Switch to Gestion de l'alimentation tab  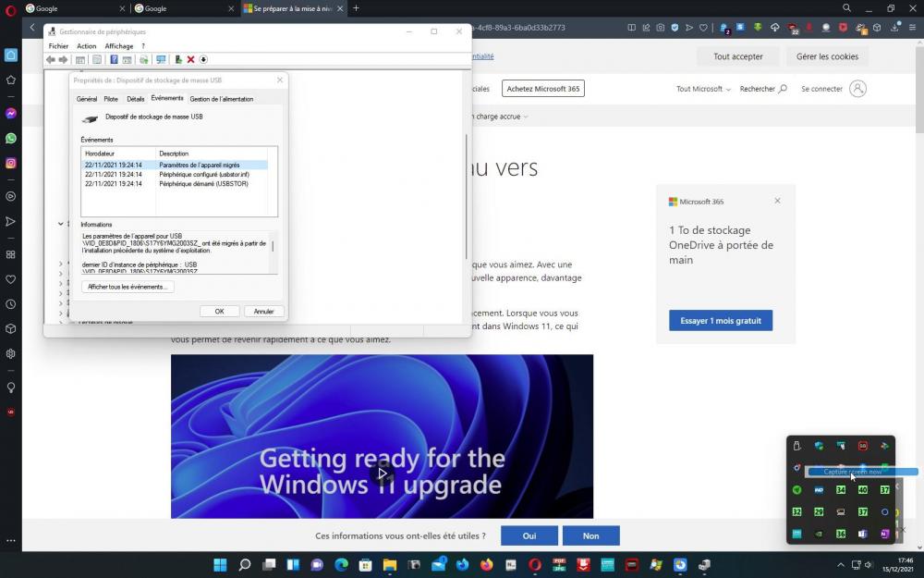coord(221,99)
